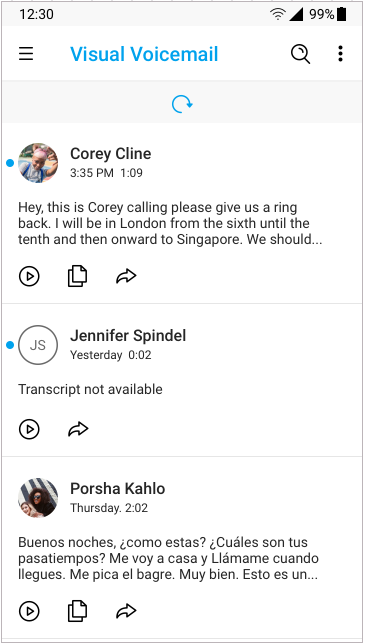
Task: Play Porsha Kahlo's voicemail
Action: (29, 611)
